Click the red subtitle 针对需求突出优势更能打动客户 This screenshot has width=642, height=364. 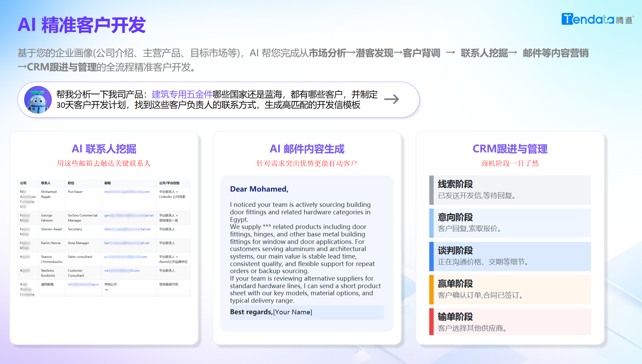pos(307,163)
